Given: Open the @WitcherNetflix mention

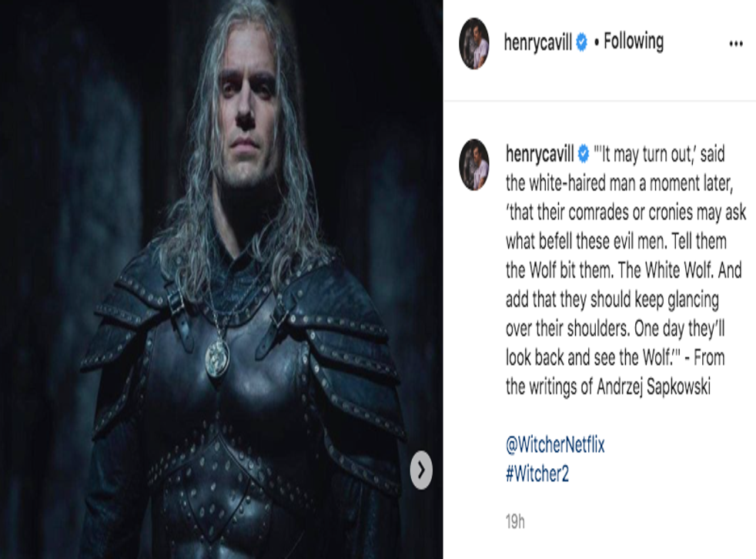Looking at the screenshot, I should (555, 444).
